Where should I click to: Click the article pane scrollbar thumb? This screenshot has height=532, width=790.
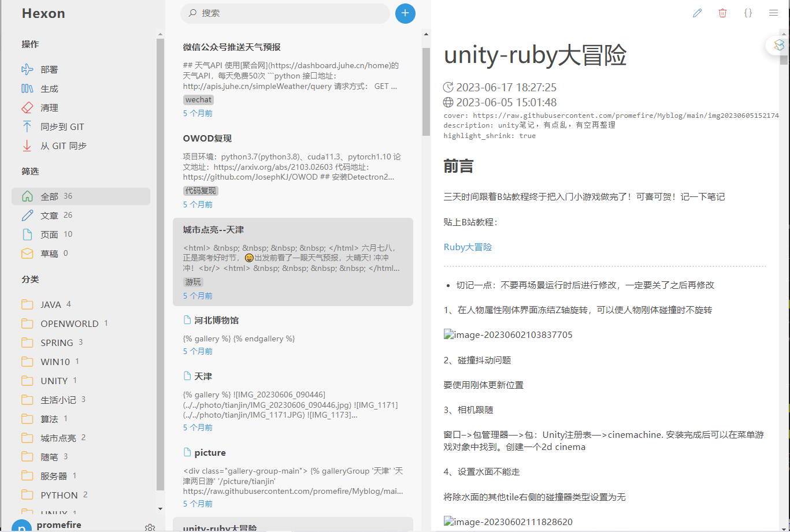coord(784,59)
